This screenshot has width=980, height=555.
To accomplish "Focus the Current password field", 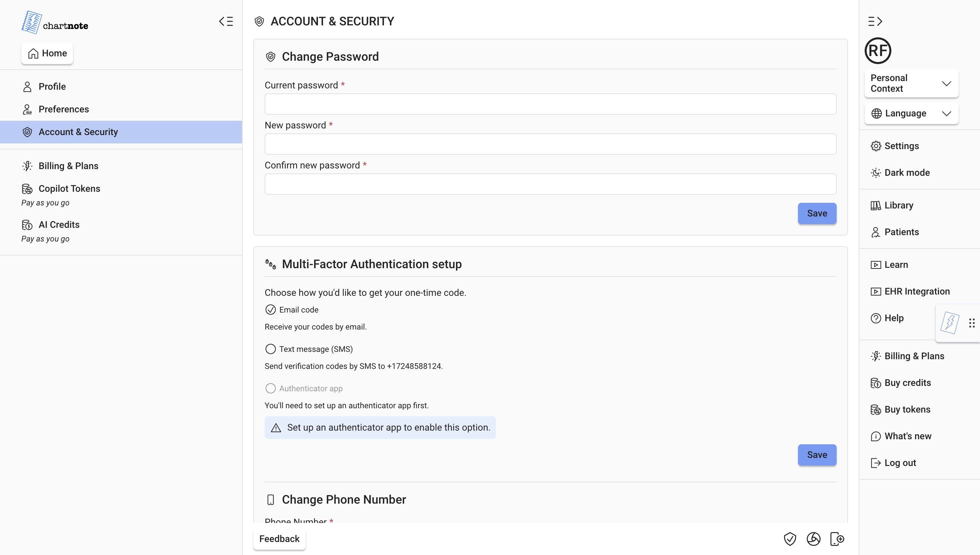I will coord(550,104).
